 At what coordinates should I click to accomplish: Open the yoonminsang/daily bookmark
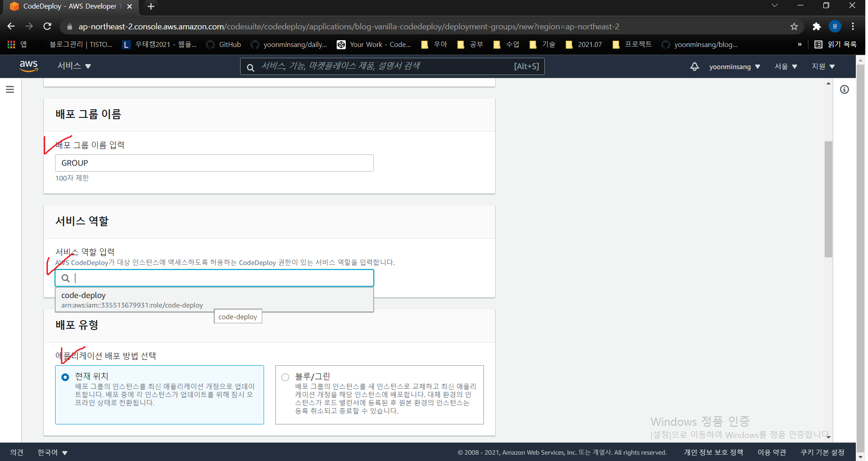click(289, 44)
